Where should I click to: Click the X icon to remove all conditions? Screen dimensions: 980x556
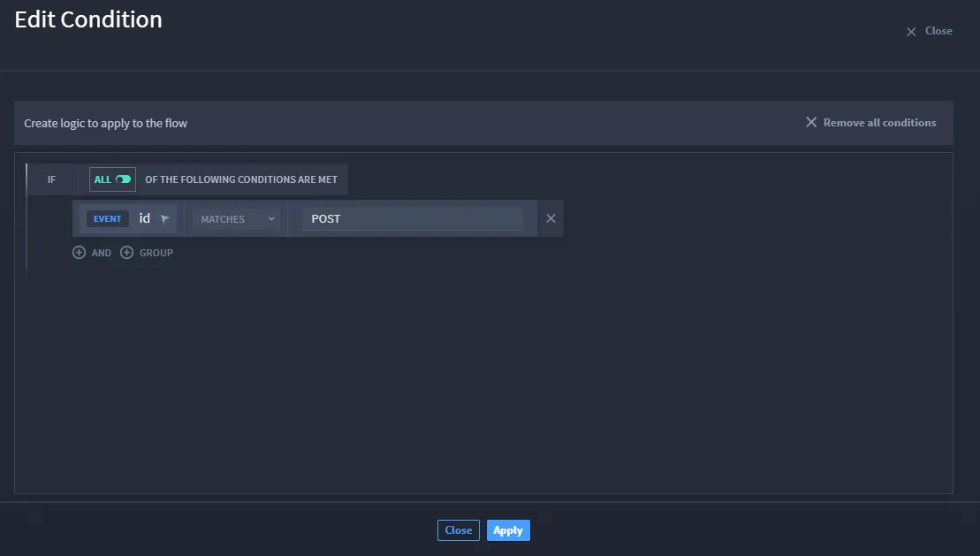[x=811, y=122]
